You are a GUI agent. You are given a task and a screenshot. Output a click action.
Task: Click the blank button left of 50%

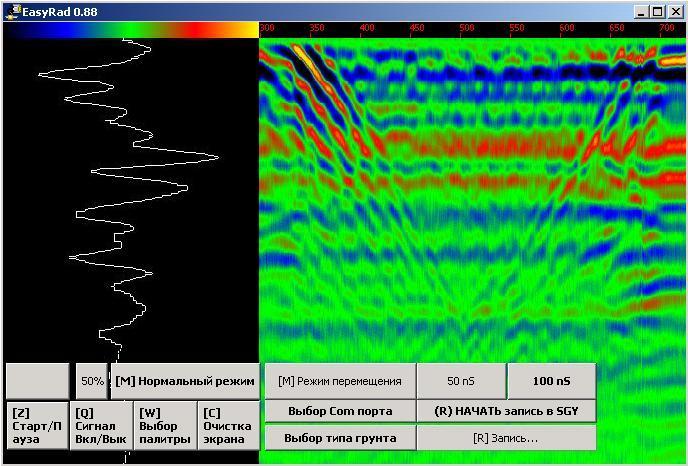(x=39, y=381)
